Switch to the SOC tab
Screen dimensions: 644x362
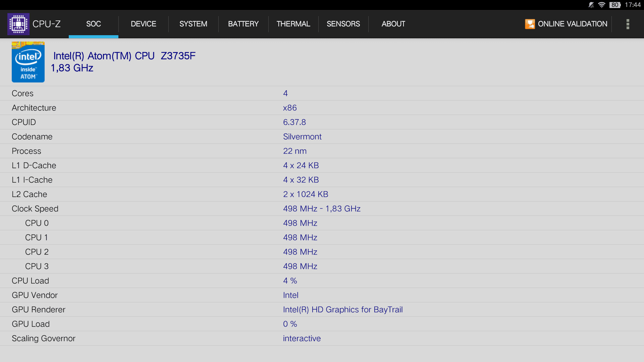coord(94,24)
